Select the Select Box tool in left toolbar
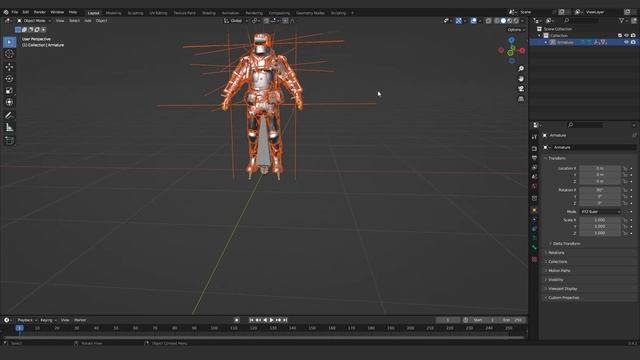Image resolution: width=640 pixels, height=360 pixels. (x=9, y=42)
